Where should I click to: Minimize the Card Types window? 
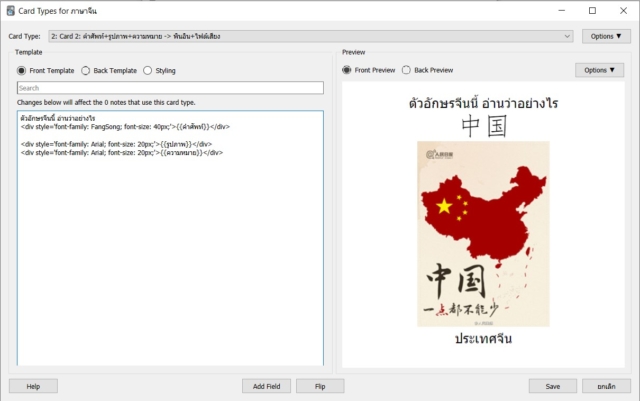[x=562, y=11]
